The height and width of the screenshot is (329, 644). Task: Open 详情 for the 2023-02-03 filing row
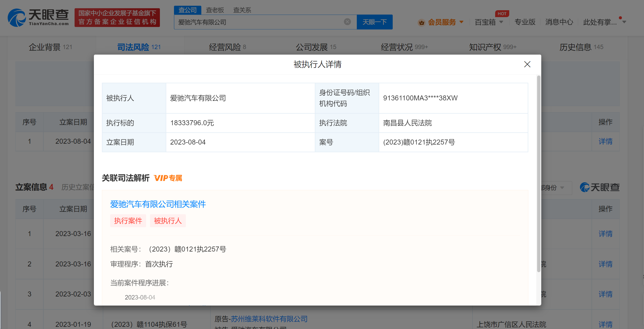coord(605,294)
